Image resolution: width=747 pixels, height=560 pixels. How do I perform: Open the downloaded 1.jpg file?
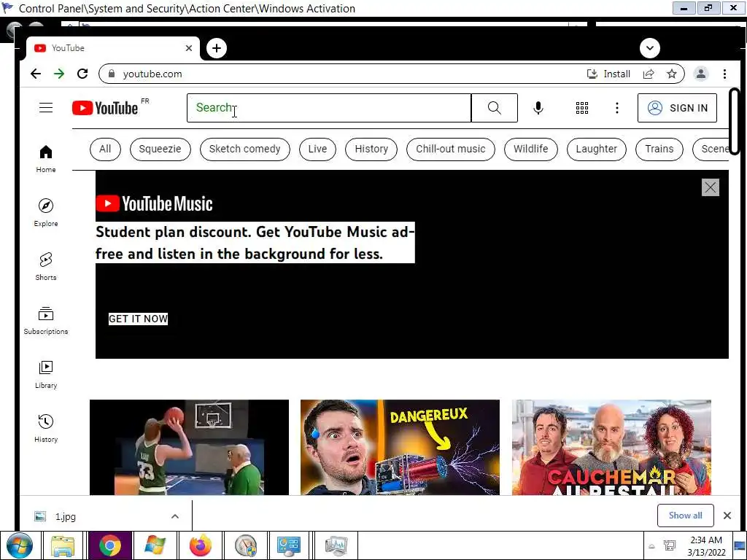point(65,516)
